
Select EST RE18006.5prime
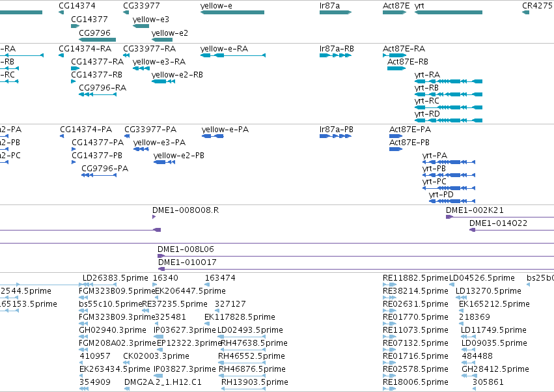tap(415, 382)
